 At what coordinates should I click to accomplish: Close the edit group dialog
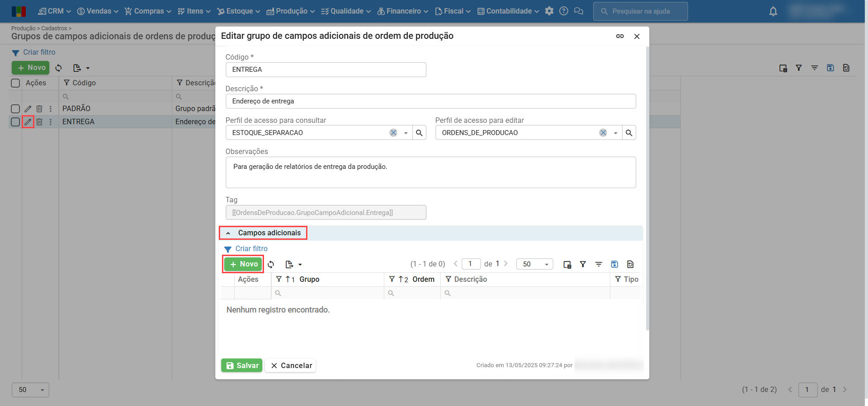click(x=637, y=36)
